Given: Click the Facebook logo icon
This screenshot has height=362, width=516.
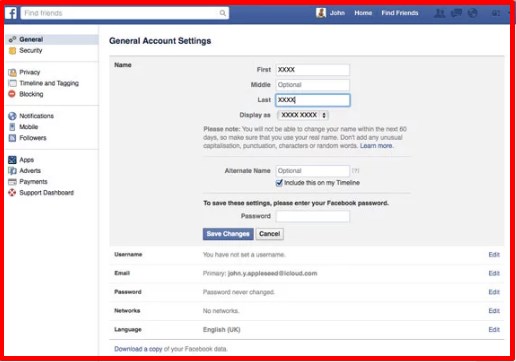Looking at the screenshot, I should click(11, 13).
